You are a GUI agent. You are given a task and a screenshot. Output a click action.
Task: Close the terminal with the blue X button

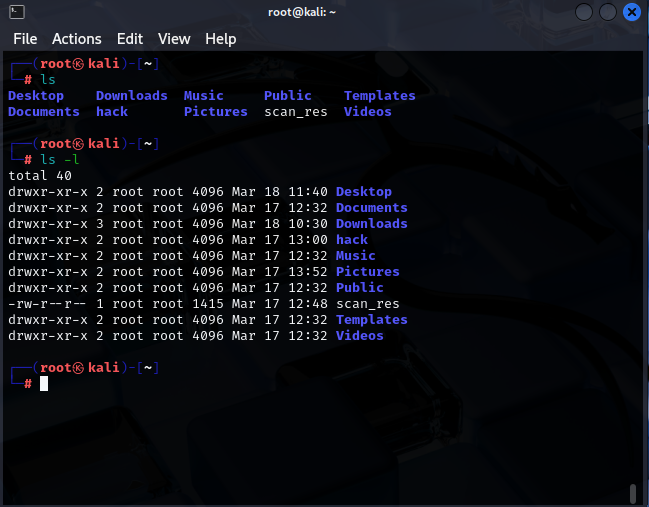[632, 12]
